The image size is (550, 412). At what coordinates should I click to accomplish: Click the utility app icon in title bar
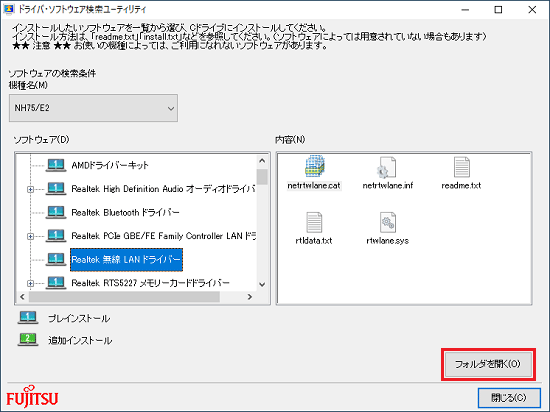point(8,9)
